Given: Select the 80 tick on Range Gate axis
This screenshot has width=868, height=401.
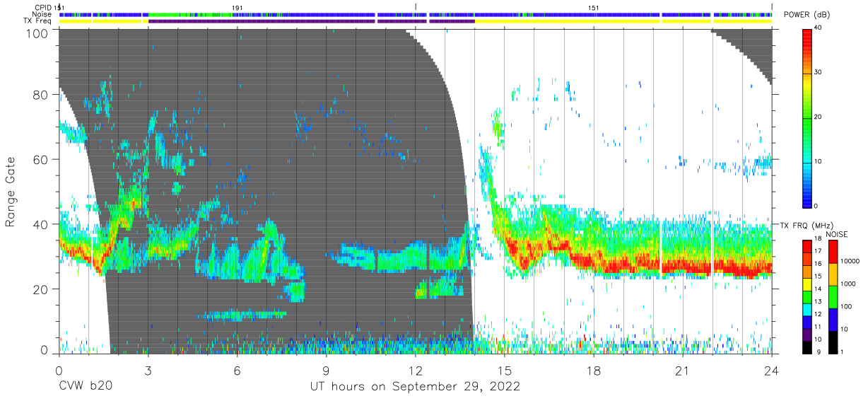Looking at the screenshot, I should click(x=42, y=95).
